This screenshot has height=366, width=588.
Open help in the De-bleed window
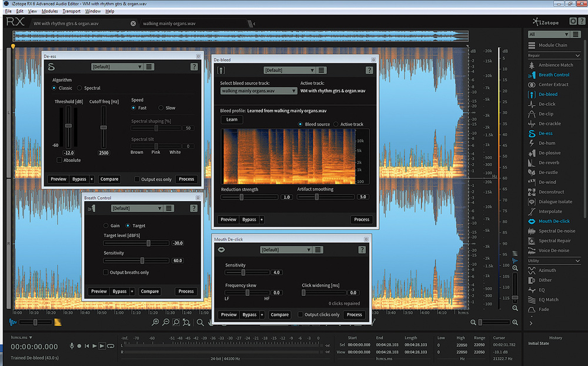pos(369,70)
